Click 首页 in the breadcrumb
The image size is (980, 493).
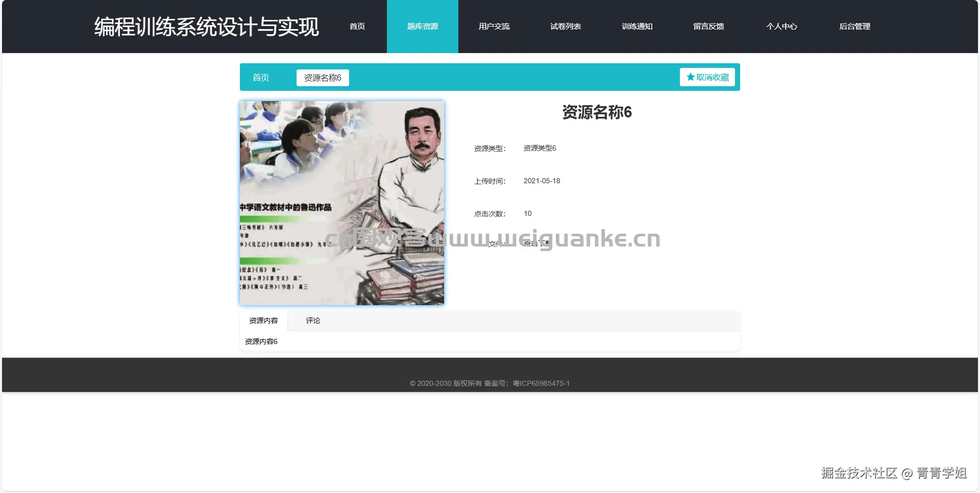click(x=260, y=78)
